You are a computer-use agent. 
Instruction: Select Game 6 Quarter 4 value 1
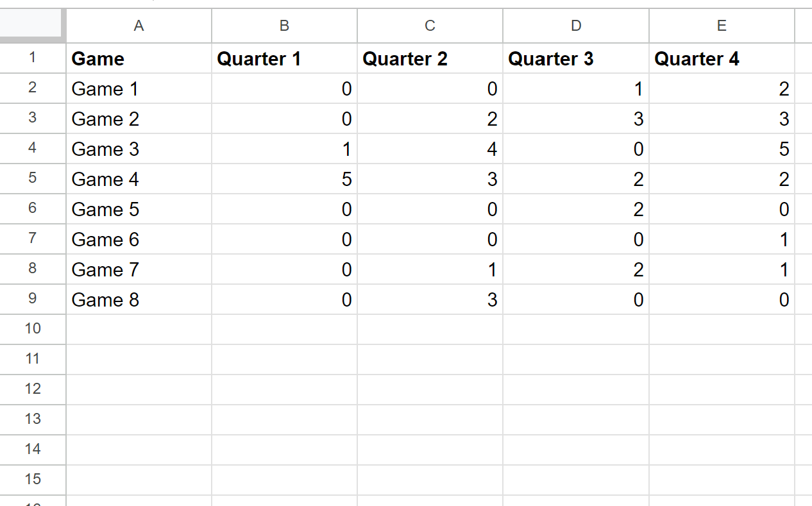coord(722,239)
